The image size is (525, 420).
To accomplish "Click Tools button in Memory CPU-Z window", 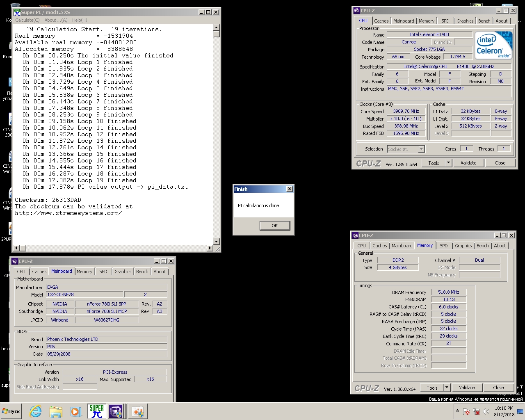I will (432, 388).
